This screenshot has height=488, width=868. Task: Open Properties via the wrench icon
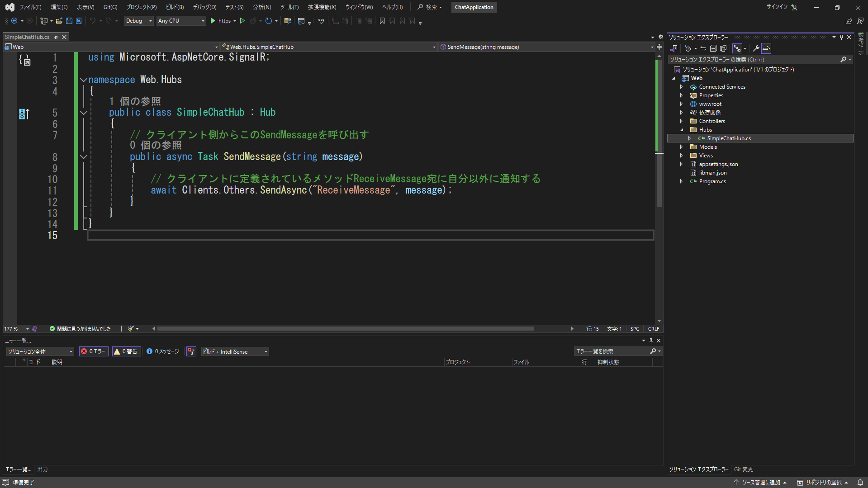coord(756,48)
